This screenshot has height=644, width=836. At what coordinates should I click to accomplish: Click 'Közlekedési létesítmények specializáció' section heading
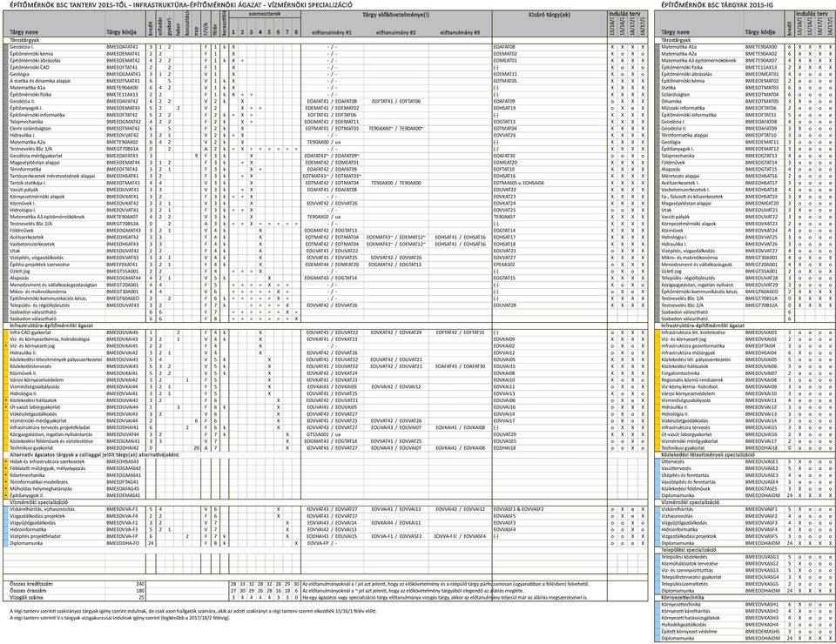[707, 455]
